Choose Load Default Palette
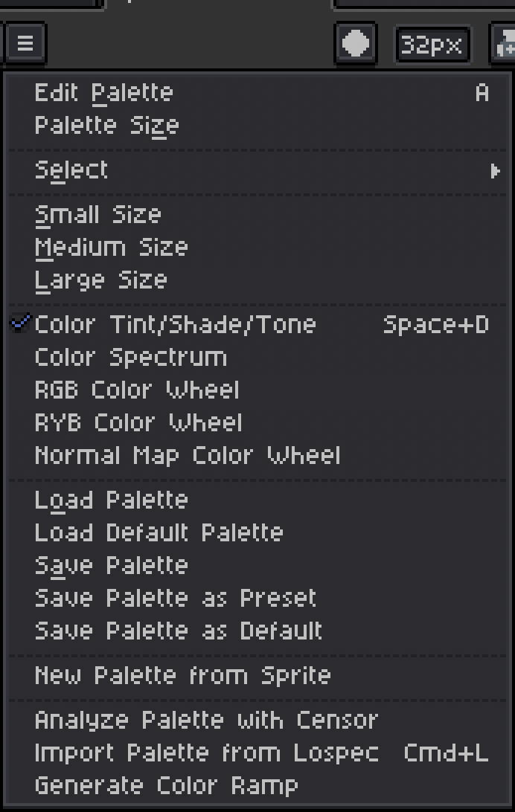Image resolution: width=515 pixels, height=812 pixels. click(x=257, y=533)
